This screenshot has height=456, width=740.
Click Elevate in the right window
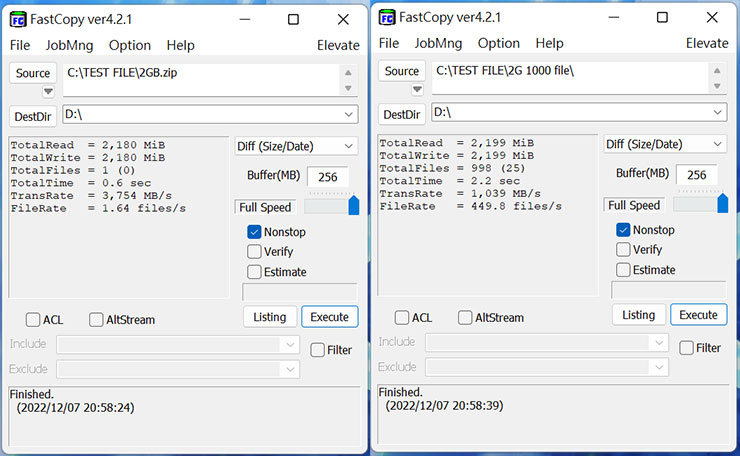pos(707,43)
